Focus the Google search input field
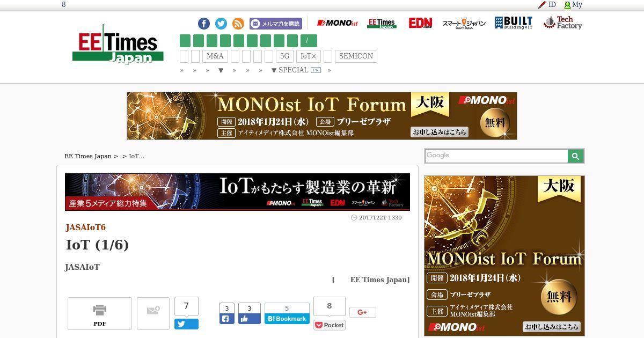Image resolution: width=644 pixels, height=338 pixels. [x=496, y=156]
